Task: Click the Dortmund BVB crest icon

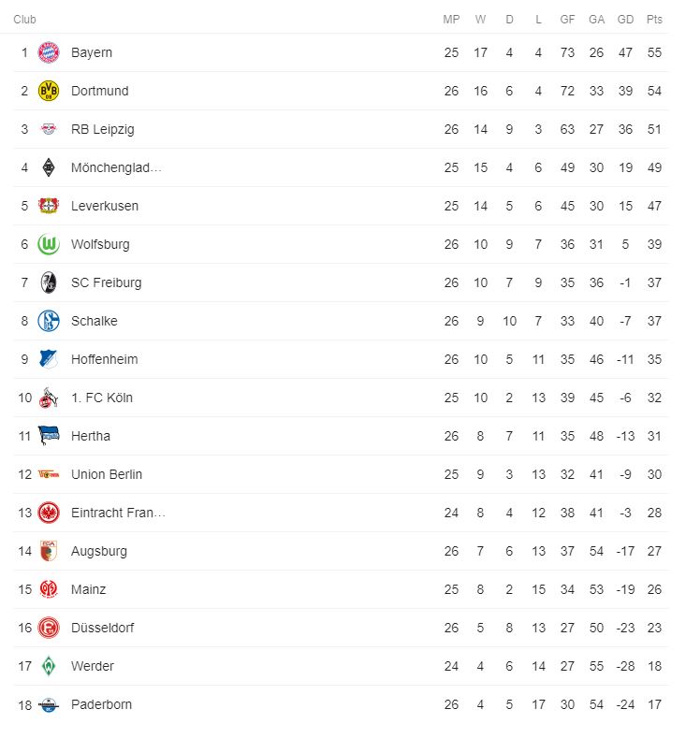Action: tap(48, 91)
